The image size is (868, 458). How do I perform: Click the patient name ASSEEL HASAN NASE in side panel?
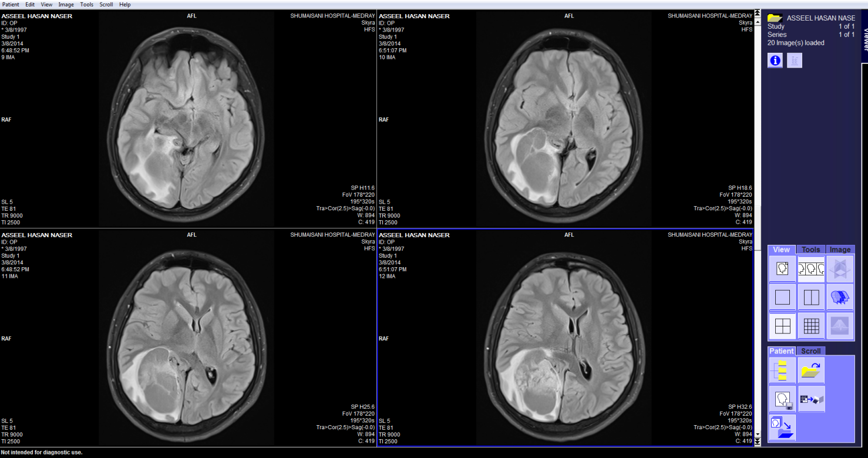coord(821,18)
